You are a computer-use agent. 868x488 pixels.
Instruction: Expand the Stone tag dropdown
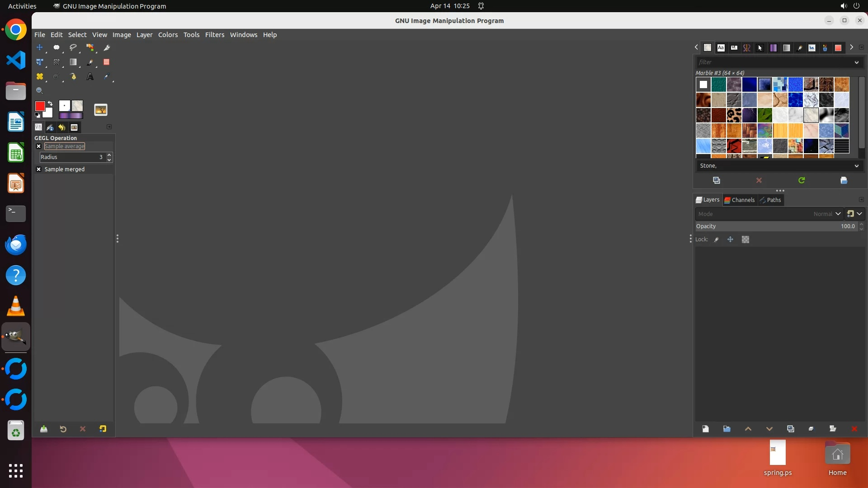[856, 166]
